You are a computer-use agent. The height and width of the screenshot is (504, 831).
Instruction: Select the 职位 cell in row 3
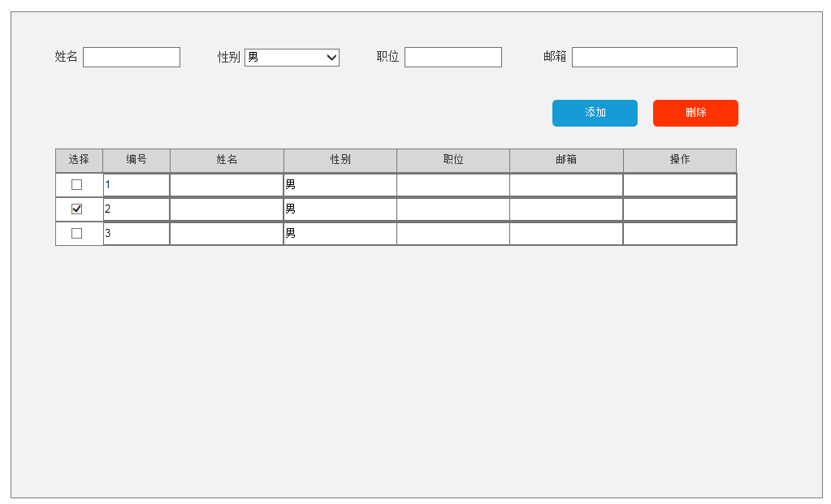pyautogui.click(x=453, y=234)
